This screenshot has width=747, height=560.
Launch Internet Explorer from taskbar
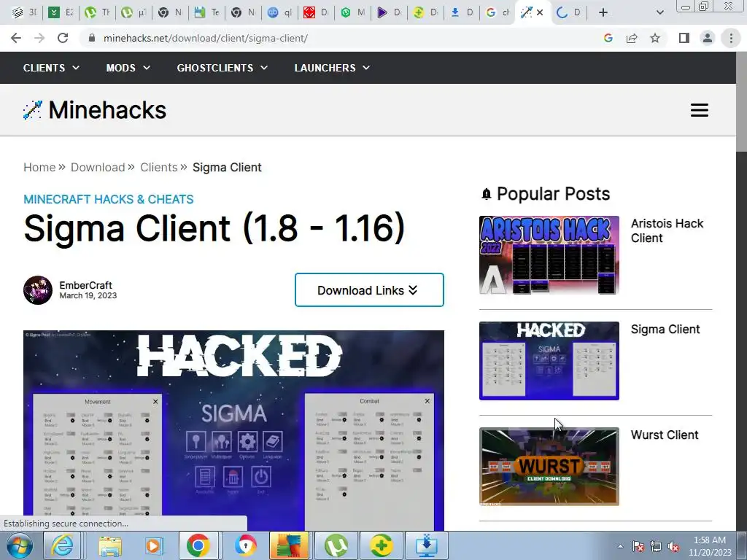coord(63,545)
